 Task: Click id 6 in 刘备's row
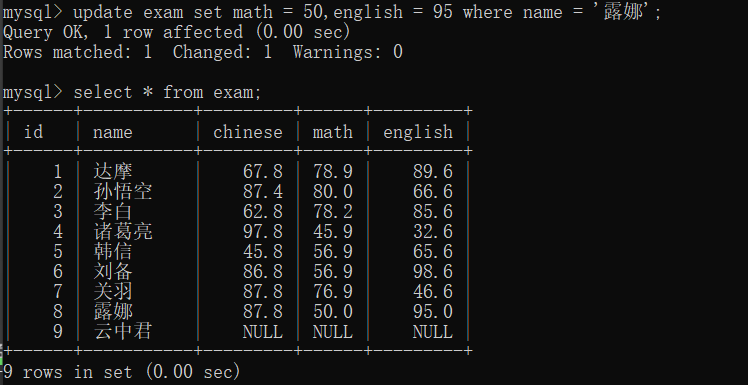click(58, 272)
